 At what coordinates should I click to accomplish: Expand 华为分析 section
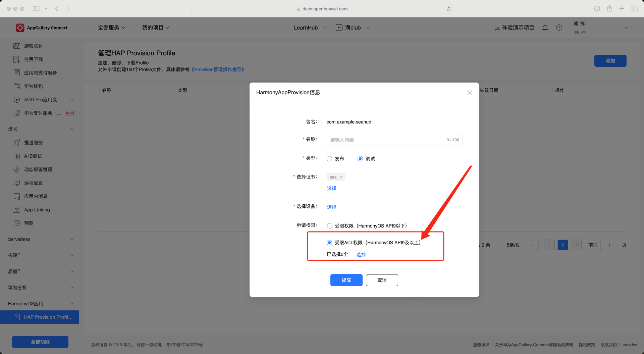point(71,288)
